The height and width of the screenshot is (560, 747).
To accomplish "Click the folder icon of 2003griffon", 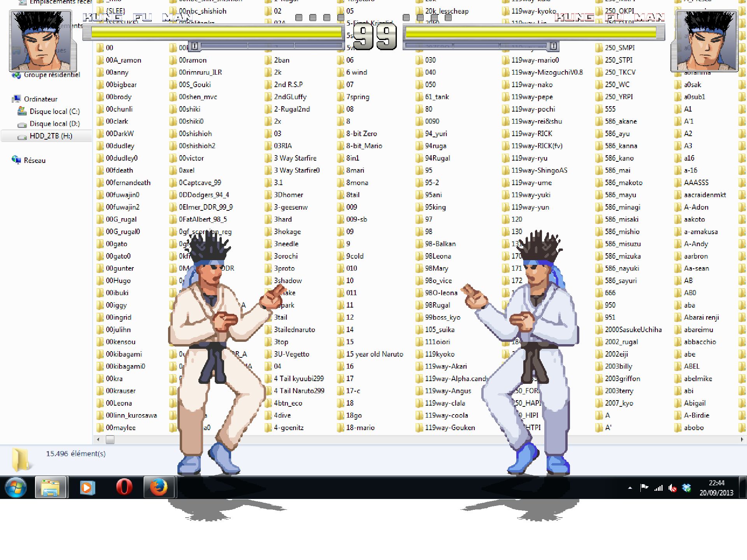I will 599,379.
